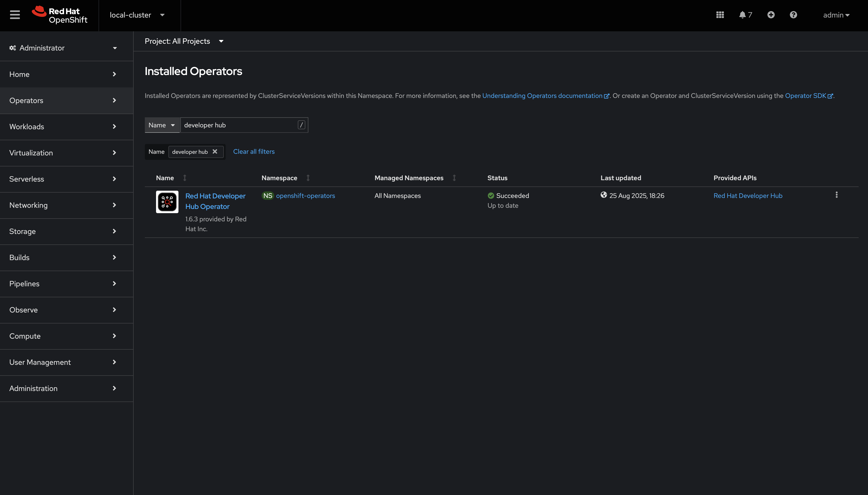Open the application launcher grid icon
This screenshot has height=495, width=868.
point(720,15)
